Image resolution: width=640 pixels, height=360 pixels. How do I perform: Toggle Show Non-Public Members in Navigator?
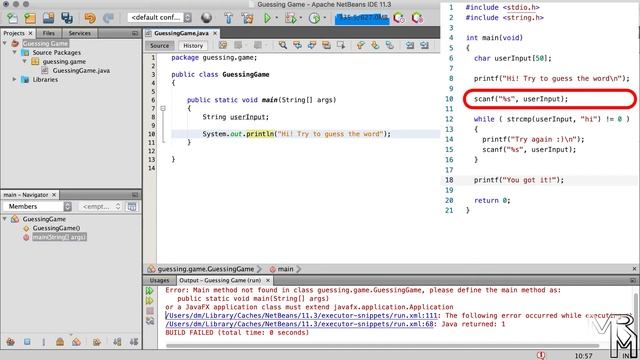(x=60, y=342)
